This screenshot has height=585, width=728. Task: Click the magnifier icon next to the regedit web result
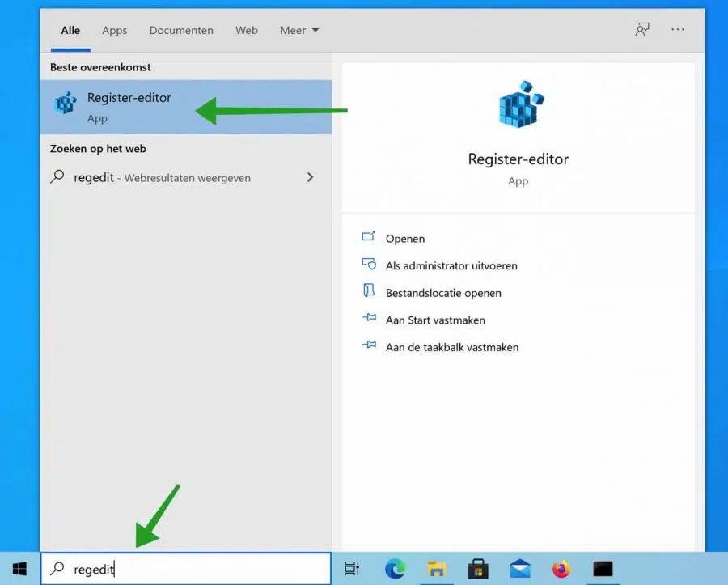[x=57, y=177]
